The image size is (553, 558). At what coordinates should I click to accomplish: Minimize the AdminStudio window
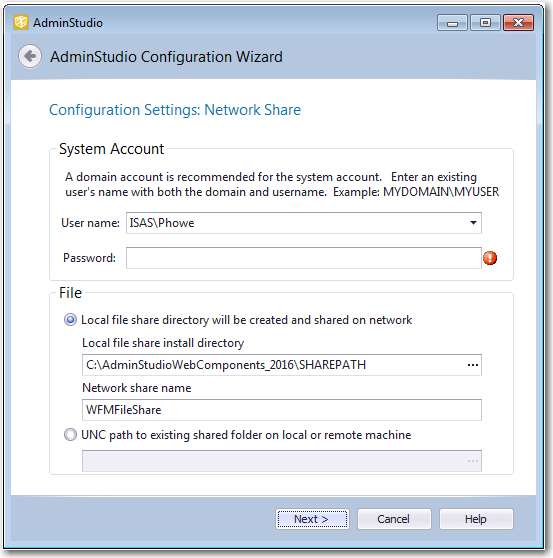click(452, 23)
